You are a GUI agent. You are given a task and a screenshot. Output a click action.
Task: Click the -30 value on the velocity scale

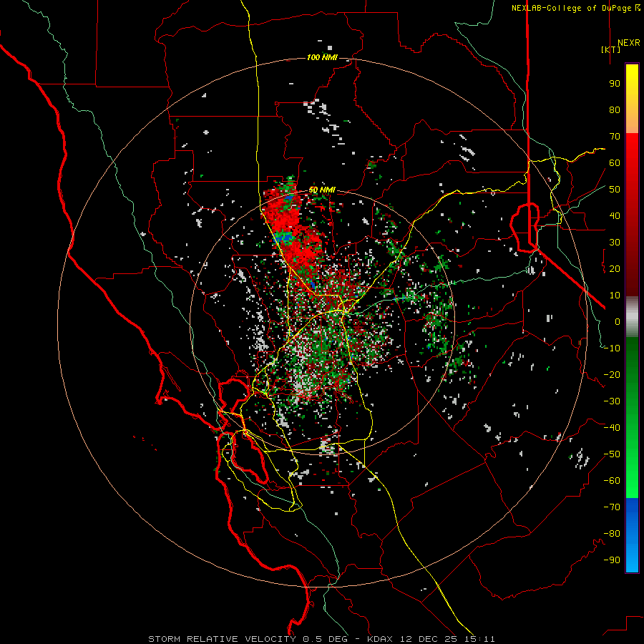(612, 401)
